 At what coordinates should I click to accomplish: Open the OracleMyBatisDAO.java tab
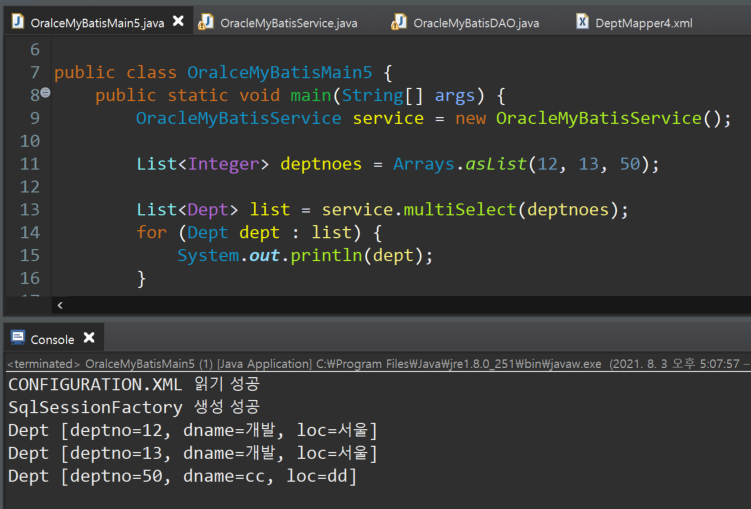tap(476, 23)
